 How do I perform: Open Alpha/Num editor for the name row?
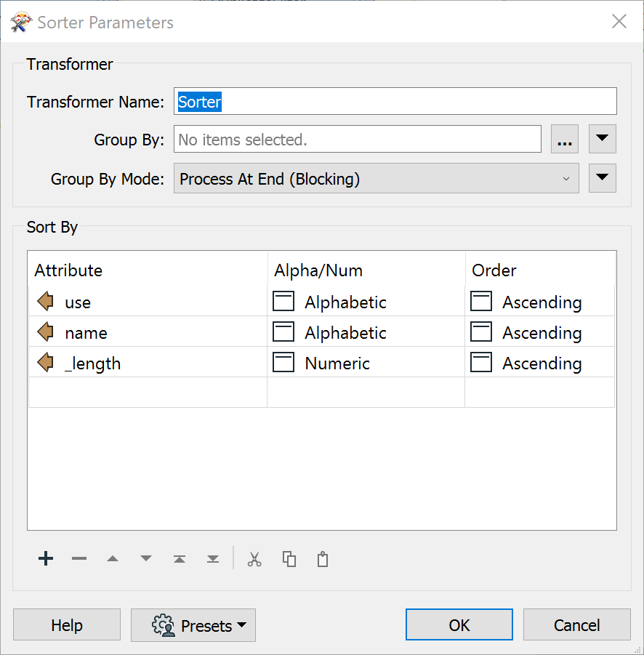point(283,332)
